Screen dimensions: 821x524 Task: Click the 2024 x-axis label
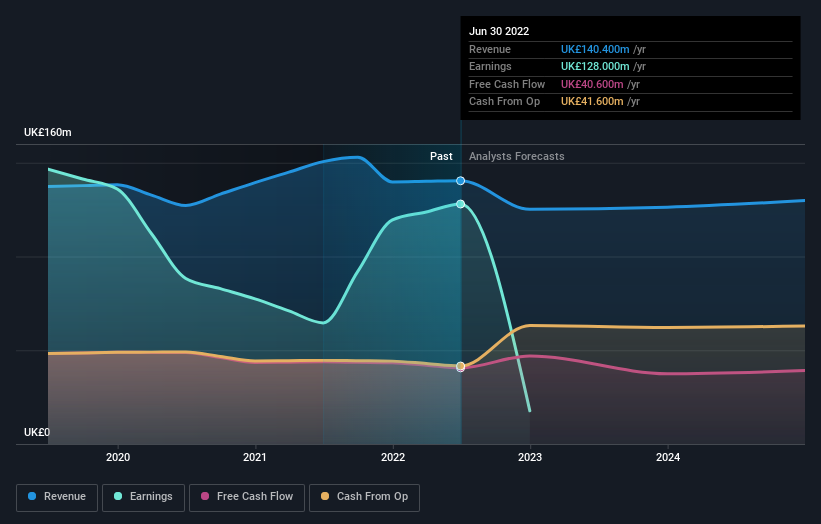pyautogui.click(x=668, y=457)
